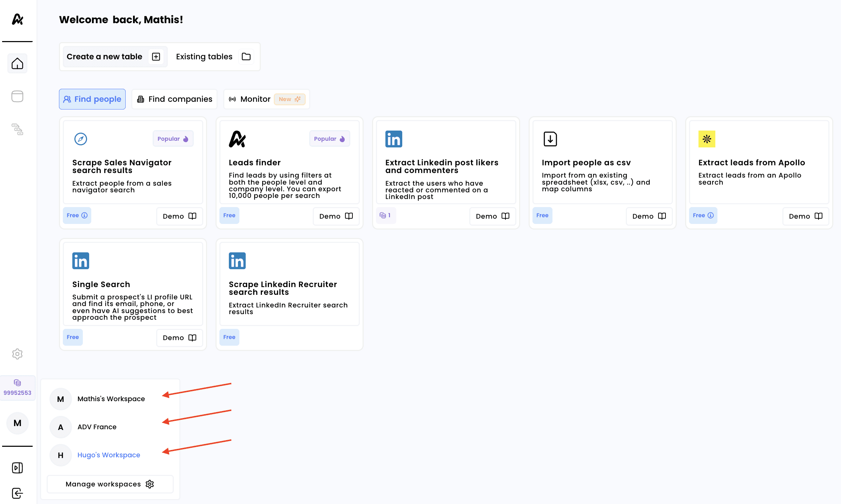841x504 pixels.
Task: Click the app logo at top left
Action: pos(17,19)
